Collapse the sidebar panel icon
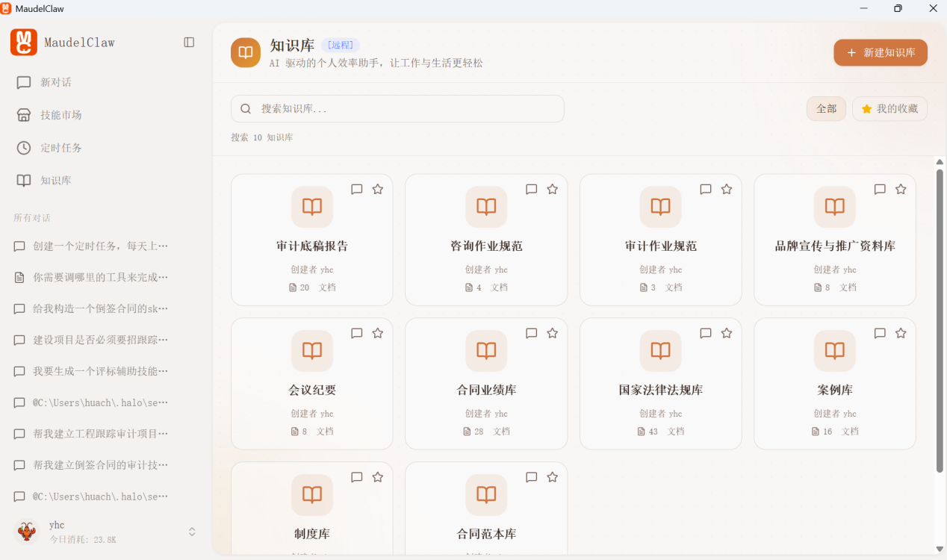 point(189,43)
